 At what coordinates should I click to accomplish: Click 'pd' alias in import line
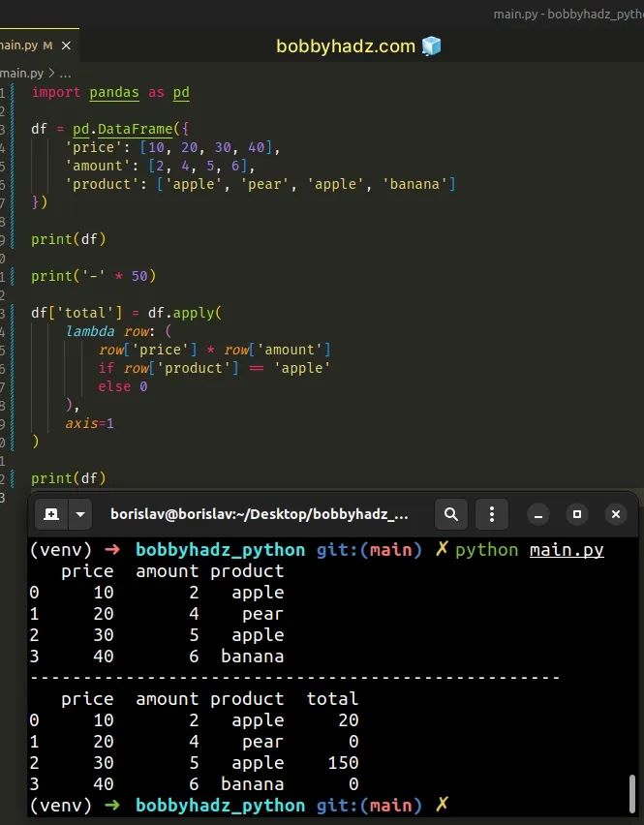(x=181, y=92)
